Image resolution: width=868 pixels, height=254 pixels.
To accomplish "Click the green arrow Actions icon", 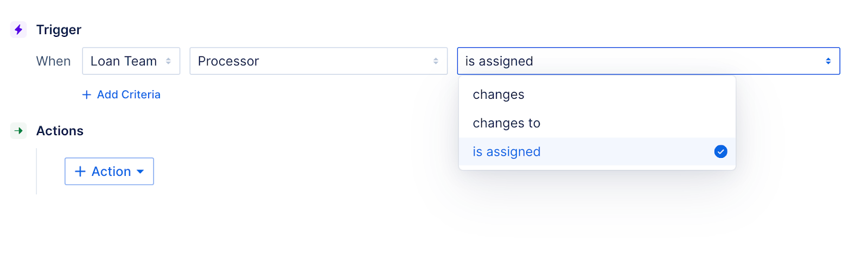I will point(18,131).
